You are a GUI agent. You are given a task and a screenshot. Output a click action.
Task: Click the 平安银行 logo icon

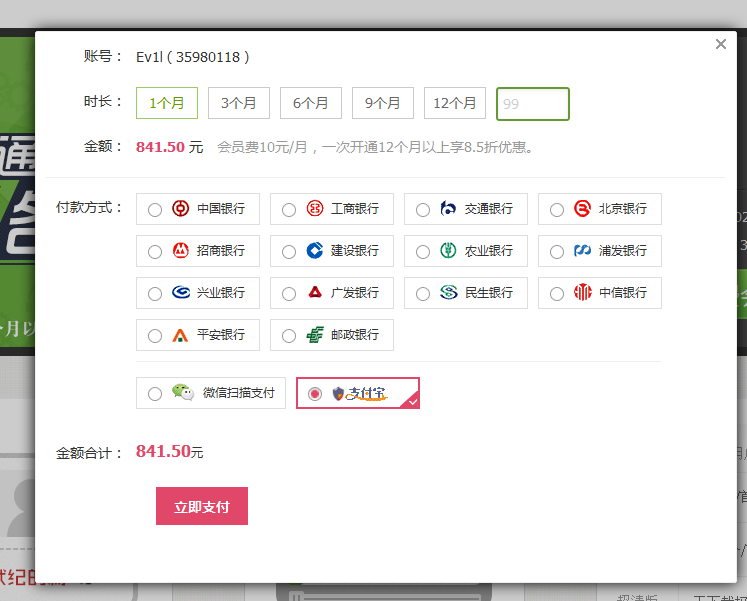pos(180,335)
